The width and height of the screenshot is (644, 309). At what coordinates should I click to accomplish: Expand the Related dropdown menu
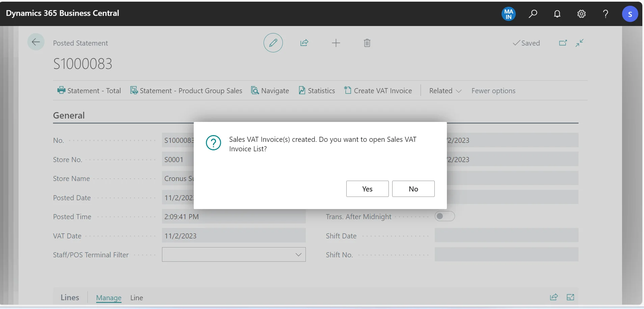pos(445,91)
